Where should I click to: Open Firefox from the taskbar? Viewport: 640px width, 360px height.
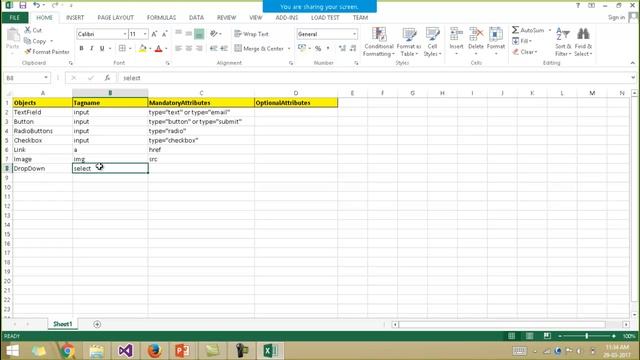point(154,351)
